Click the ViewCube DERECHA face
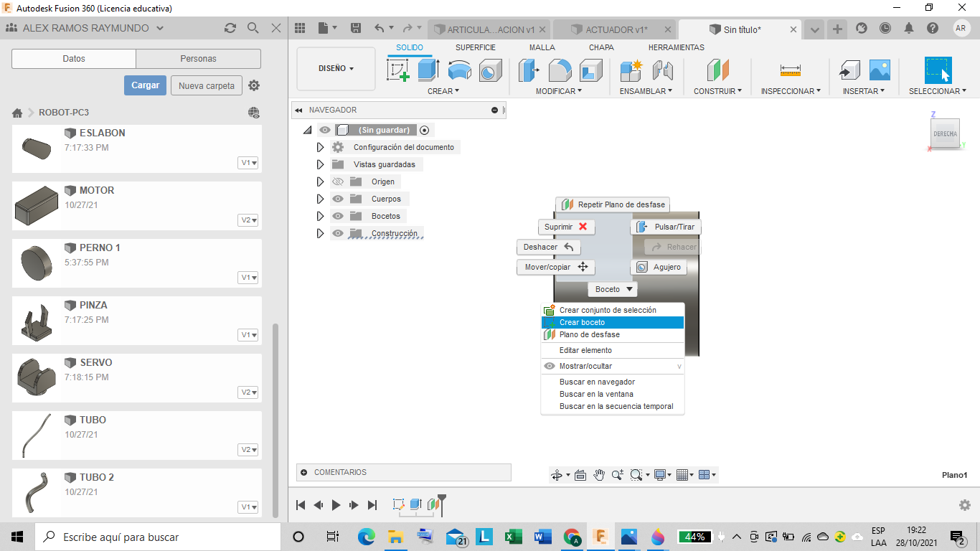 point(945,133)
